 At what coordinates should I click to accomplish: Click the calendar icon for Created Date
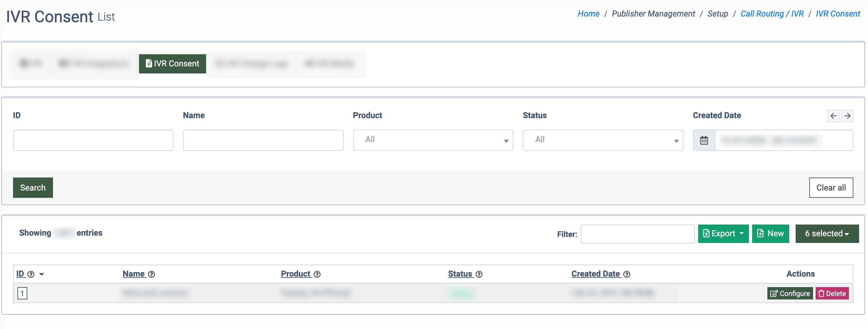pos(704,140)
